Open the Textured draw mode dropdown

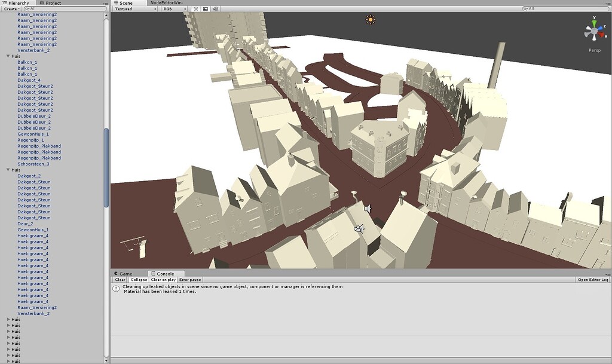pos(136,8)
